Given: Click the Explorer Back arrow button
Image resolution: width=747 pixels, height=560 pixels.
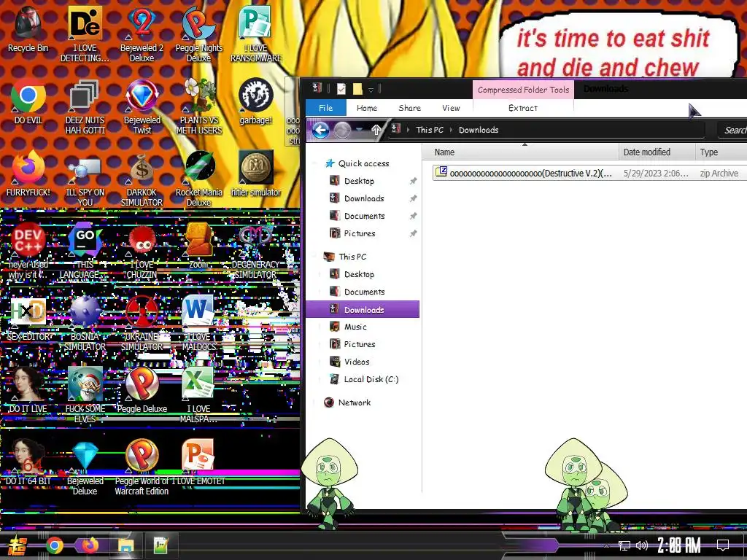Looking at the screenshot, I should tap(320, 130).
